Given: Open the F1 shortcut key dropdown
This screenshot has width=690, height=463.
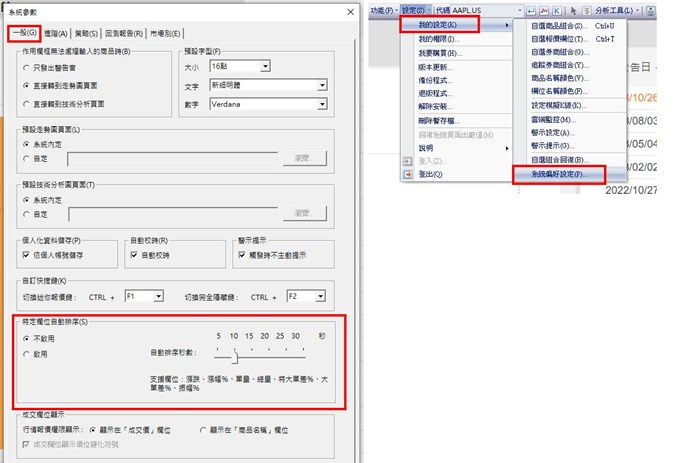Looking at the screenshot, I should 158,297.
